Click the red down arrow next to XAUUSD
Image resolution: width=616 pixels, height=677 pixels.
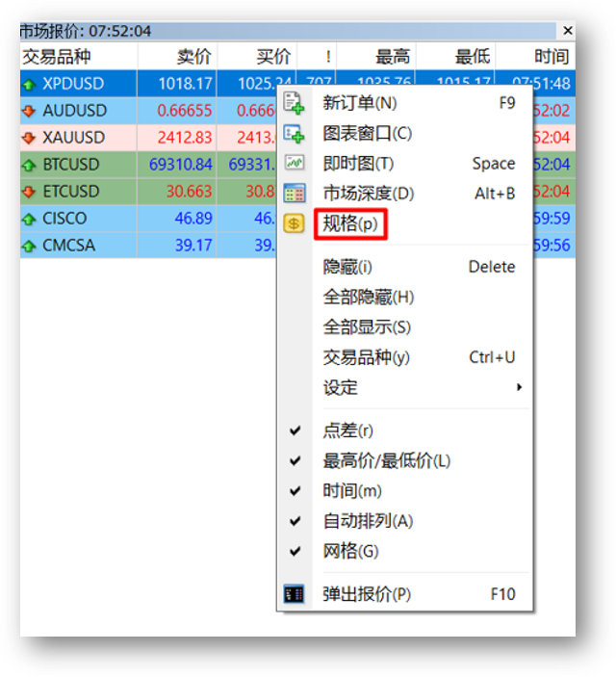pyautogui.click(x=29, y=138)
